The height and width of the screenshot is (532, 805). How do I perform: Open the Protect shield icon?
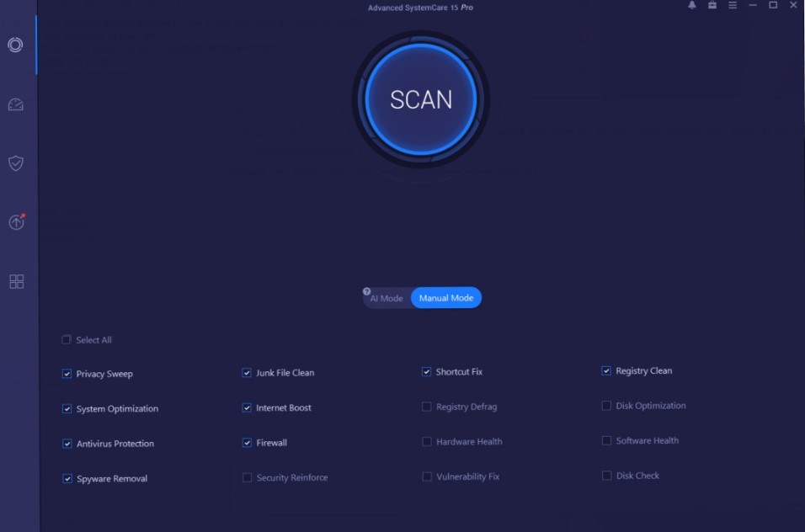click(15, 163)
